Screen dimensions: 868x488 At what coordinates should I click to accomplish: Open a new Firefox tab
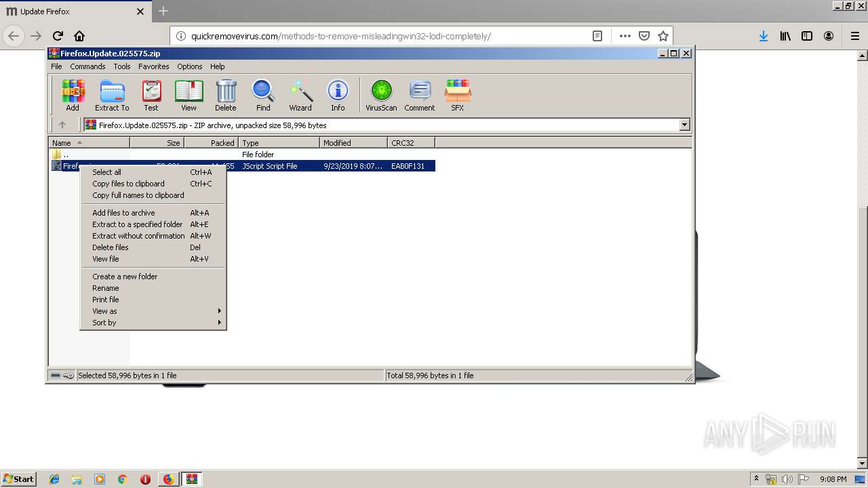click(163, 11)
